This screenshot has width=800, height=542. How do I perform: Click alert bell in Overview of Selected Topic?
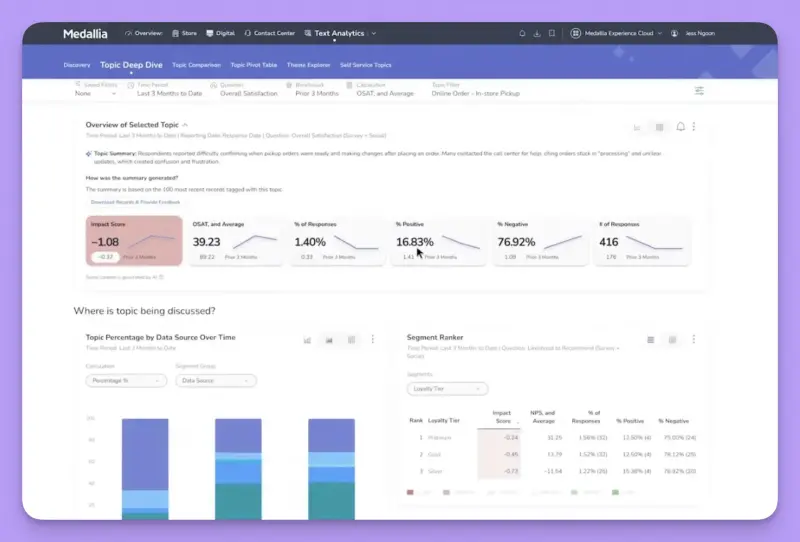pos(681,127)
